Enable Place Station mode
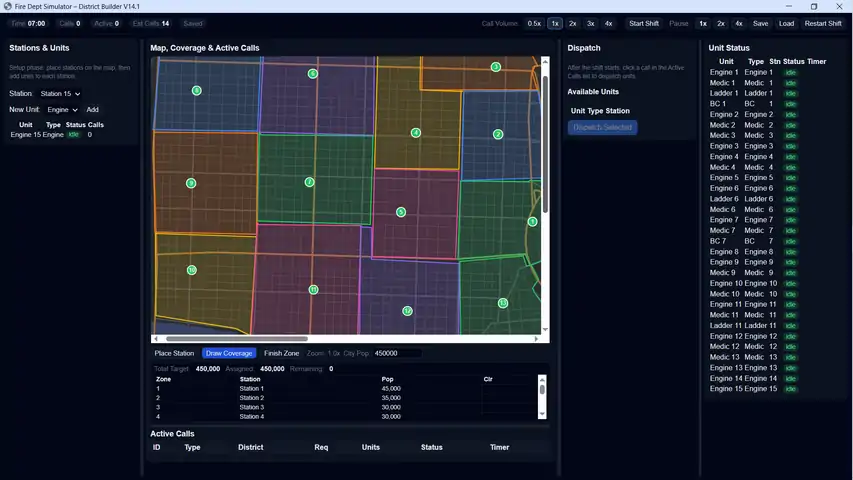Screen dimensions: 853x480 coord(174,353)
